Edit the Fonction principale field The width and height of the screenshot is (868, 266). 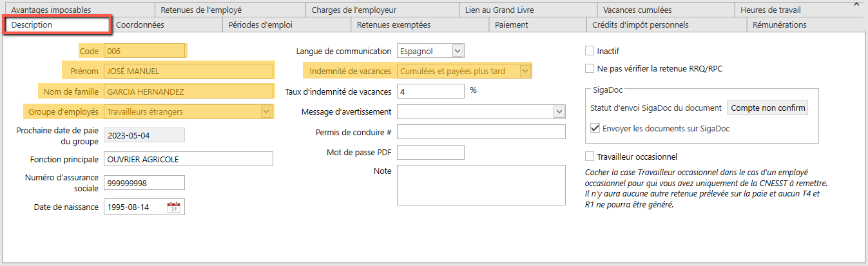click(x=189, y=159)
